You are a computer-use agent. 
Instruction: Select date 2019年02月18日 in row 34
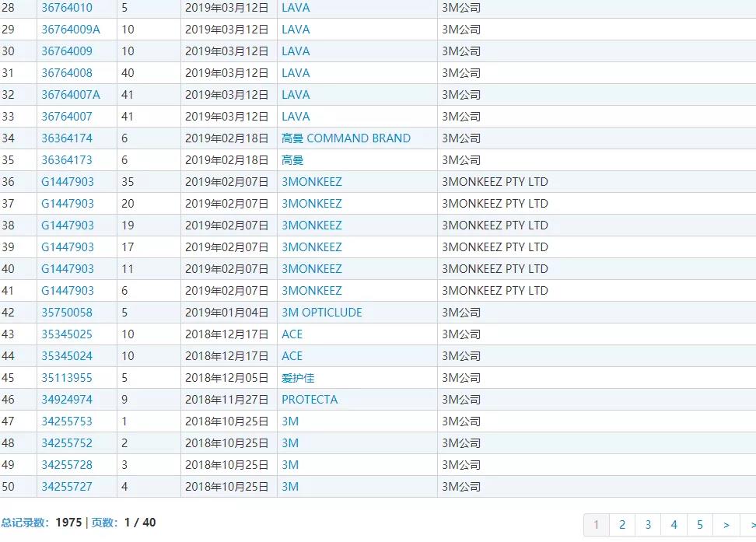tap(226, 138)
